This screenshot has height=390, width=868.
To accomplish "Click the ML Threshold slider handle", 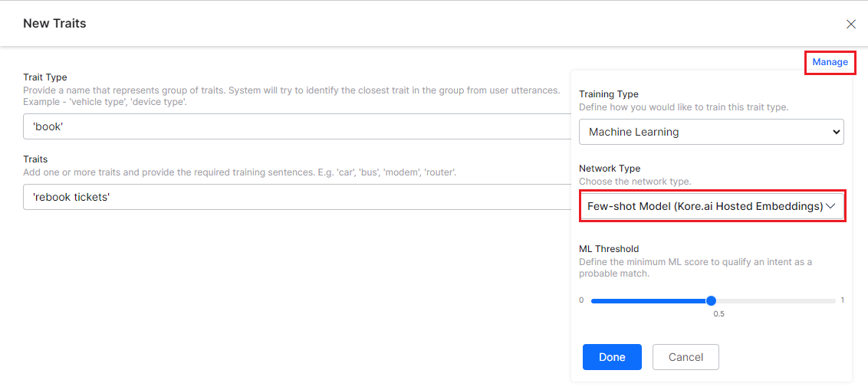I will point(711,300).
